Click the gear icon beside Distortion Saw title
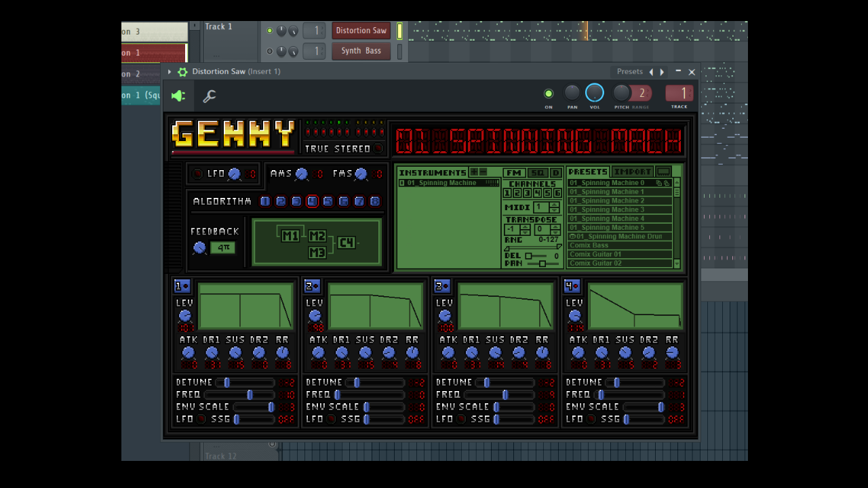This screenshot has height=488, width=868. (182, 72)
